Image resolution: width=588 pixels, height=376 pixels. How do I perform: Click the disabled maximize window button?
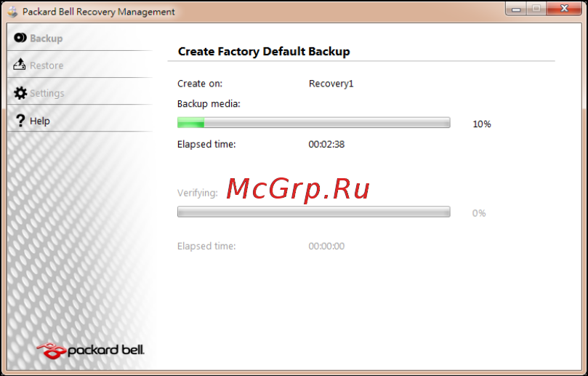click(x=536, y=9)
